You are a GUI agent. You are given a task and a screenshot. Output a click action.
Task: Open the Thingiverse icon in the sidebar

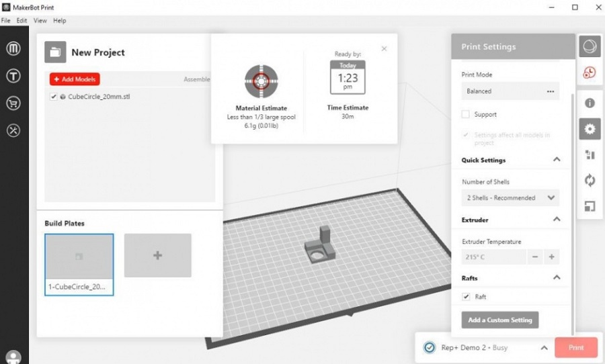pos(13,76)
